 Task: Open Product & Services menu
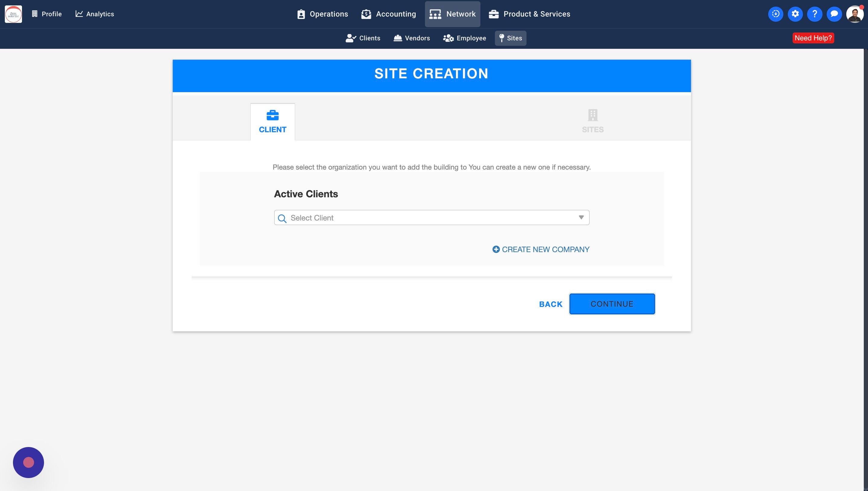529,14
